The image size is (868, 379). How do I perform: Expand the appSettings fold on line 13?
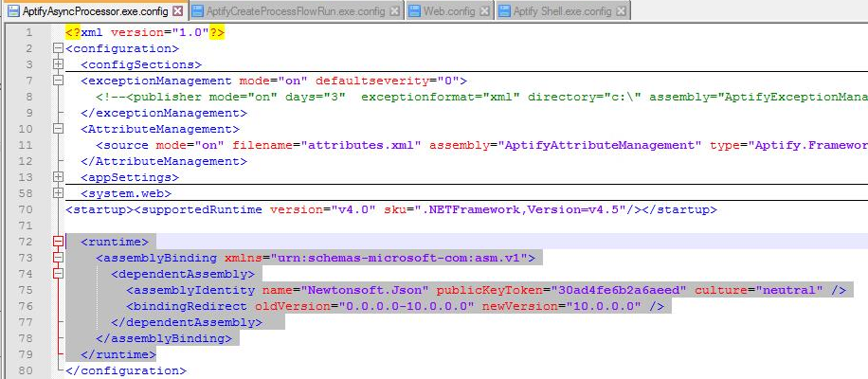pos(58,177)
